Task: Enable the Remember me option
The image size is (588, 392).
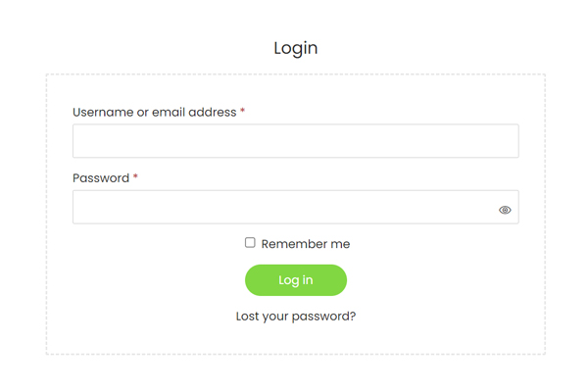Action: coord(250,243)
